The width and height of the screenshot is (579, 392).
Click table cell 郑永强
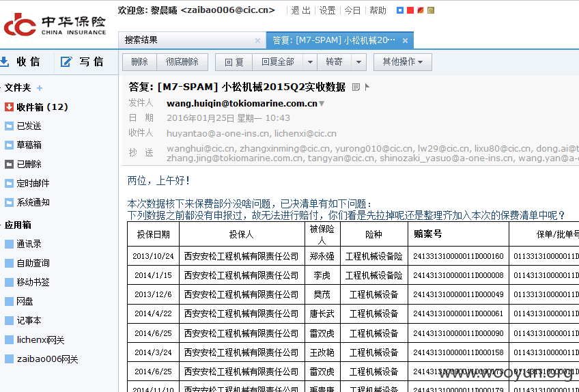point(322,256)
